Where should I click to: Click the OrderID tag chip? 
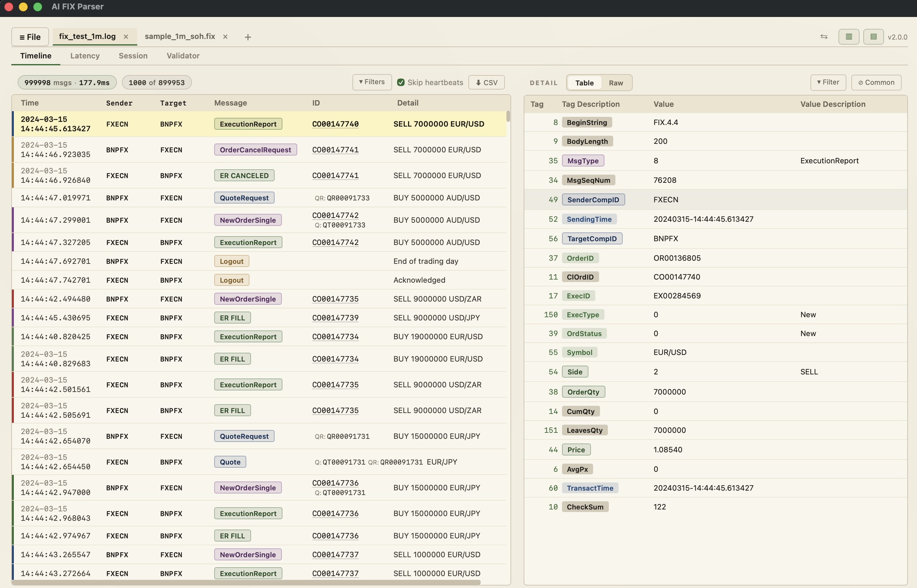580,258
